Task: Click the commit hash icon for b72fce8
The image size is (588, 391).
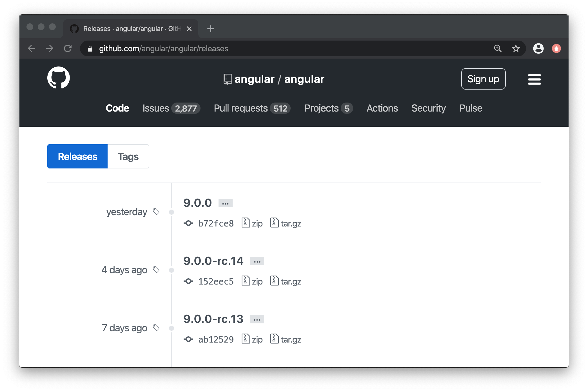Action: [x=189, y=223]
